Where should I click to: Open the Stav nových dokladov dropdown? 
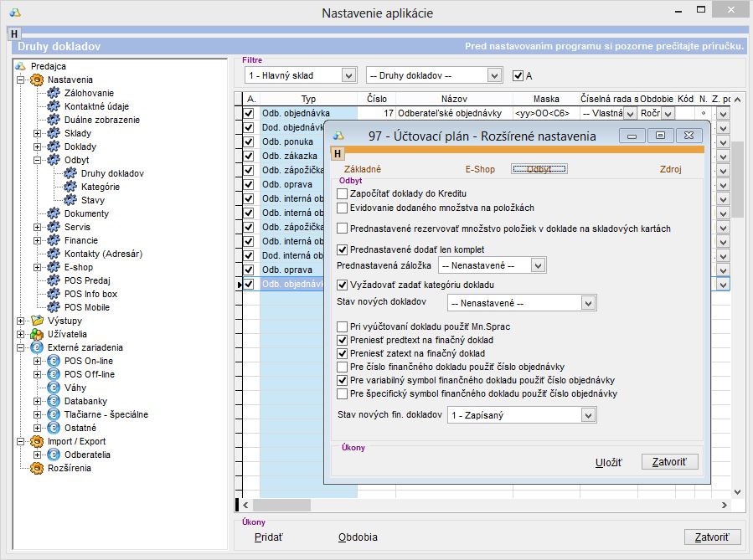pos(588,303)
